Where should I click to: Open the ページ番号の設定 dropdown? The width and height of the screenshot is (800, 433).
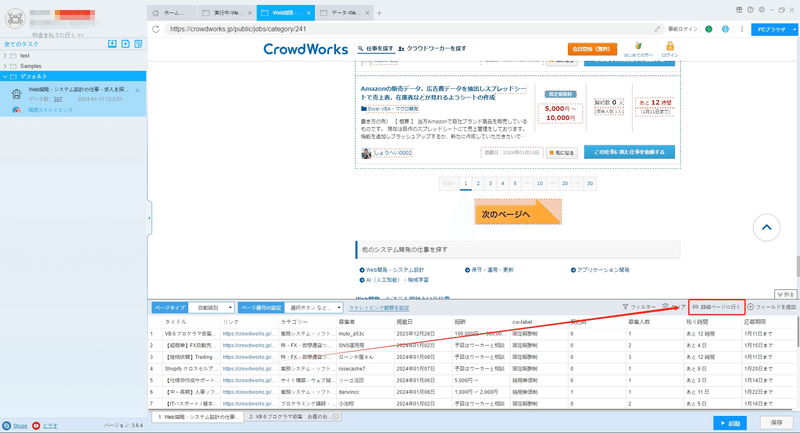(x=314, y=308)
